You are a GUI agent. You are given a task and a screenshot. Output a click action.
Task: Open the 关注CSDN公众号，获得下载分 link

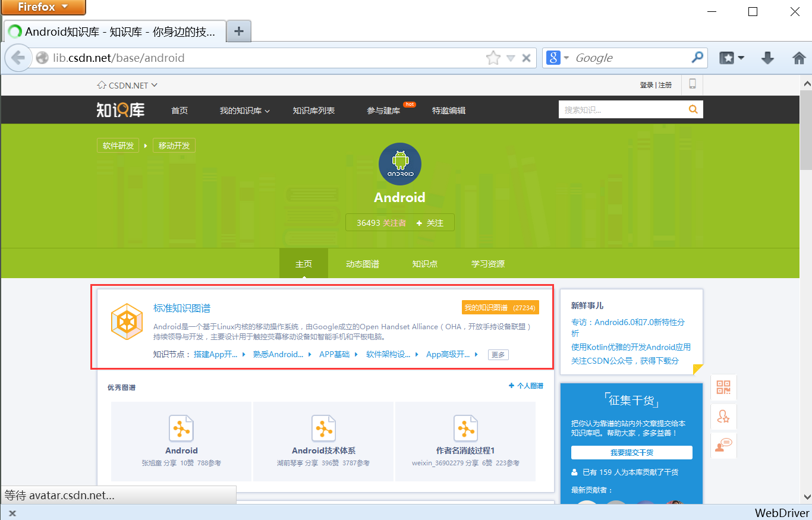click(x=625, y=361)
